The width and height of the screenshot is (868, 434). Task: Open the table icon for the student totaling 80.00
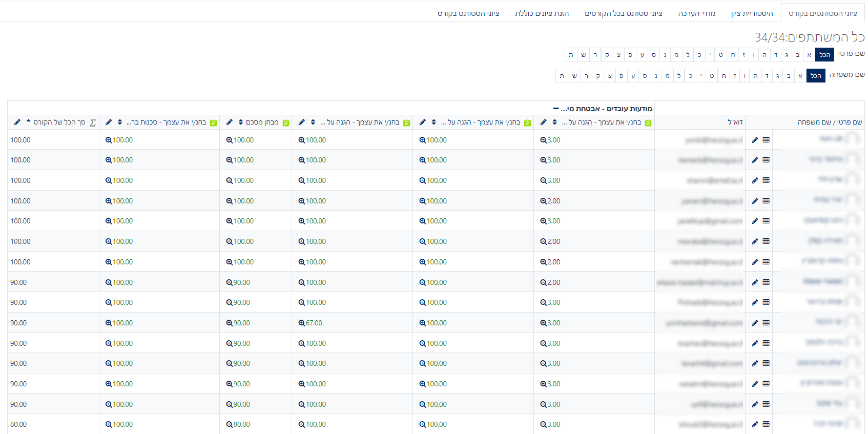pyautogui.click(x=766, y=424)
